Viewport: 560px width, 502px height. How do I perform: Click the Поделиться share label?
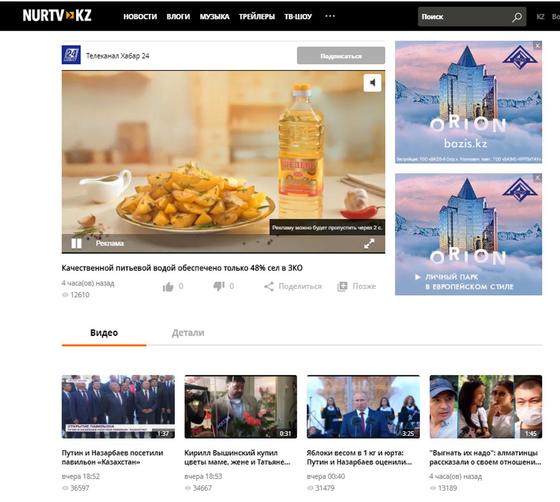(300, 286)
